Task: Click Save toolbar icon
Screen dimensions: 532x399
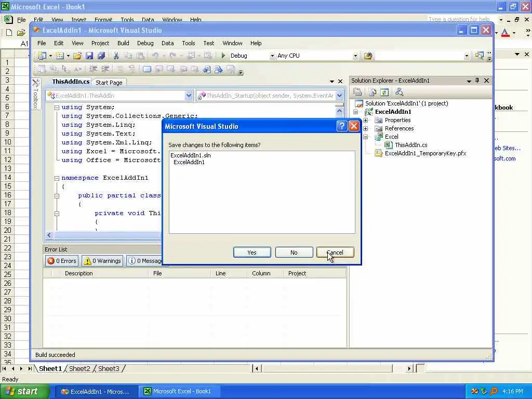Action: tap(89, 56)
